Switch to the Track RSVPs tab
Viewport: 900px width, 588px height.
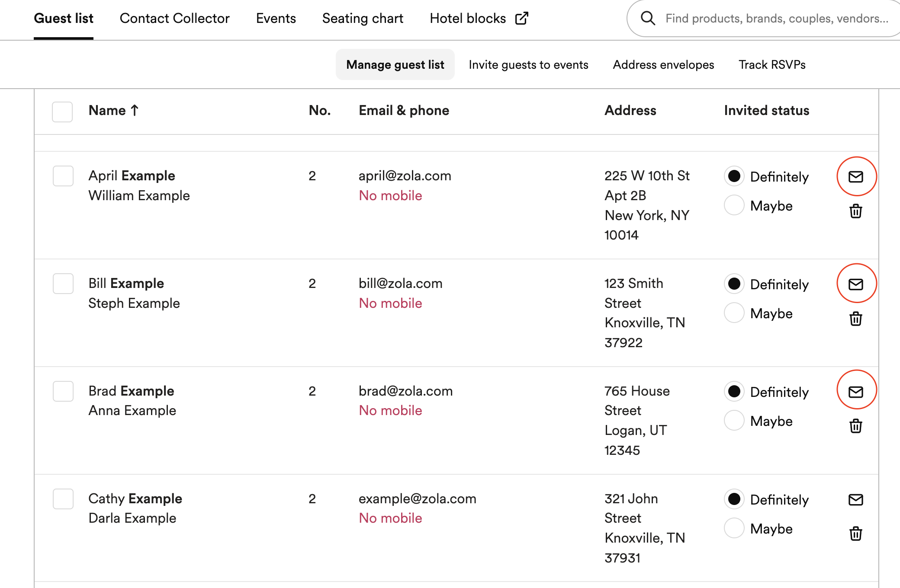(773, 64)
